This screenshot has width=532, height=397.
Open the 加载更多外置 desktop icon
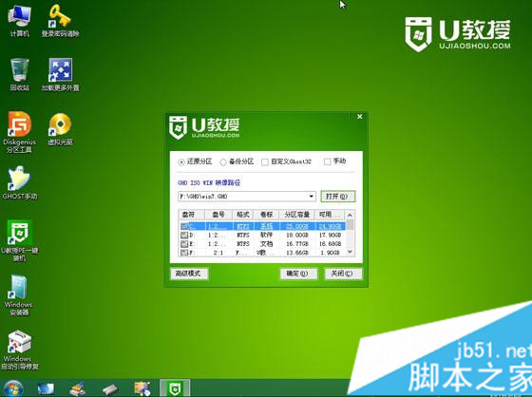[x=60, y=74]
